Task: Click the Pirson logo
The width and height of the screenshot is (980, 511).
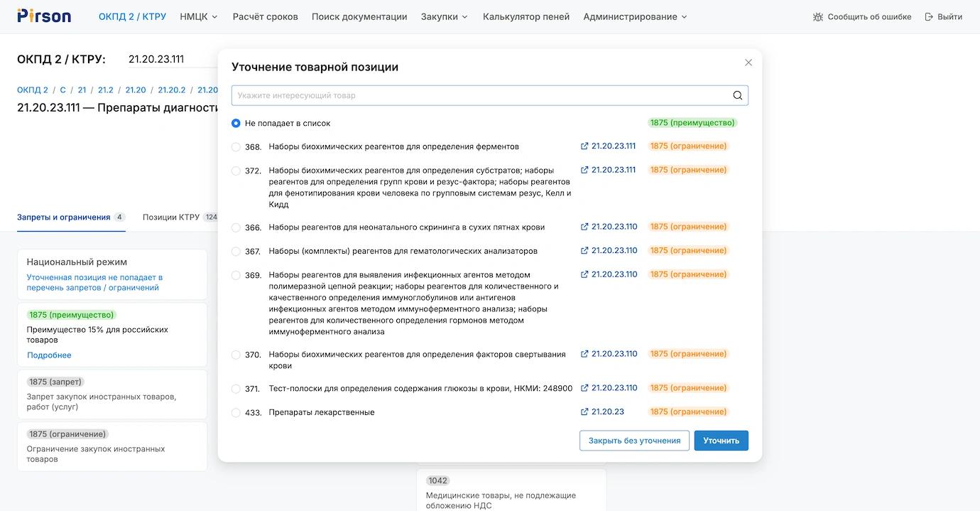Action: (44, 16)
